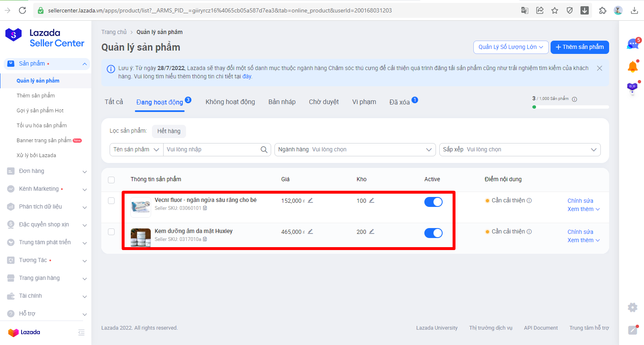This screenshot has height=345, width=644.
Task: Disable Kem dưỡng ẩm Huxley active switch
Action: [x=433, y=233]
